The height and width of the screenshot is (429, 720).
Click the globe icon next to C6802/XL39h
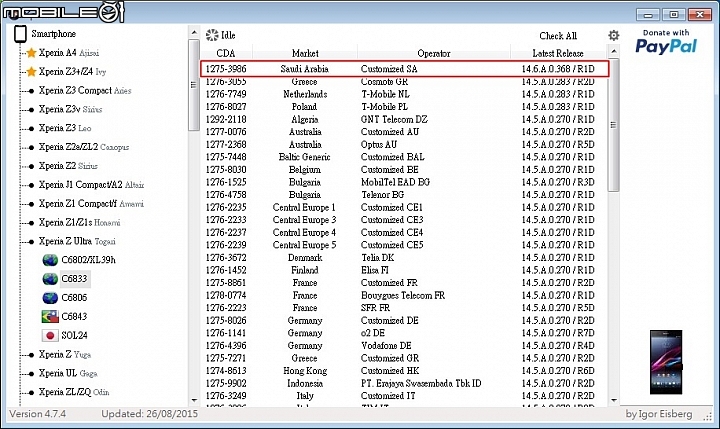coord(50,260)
